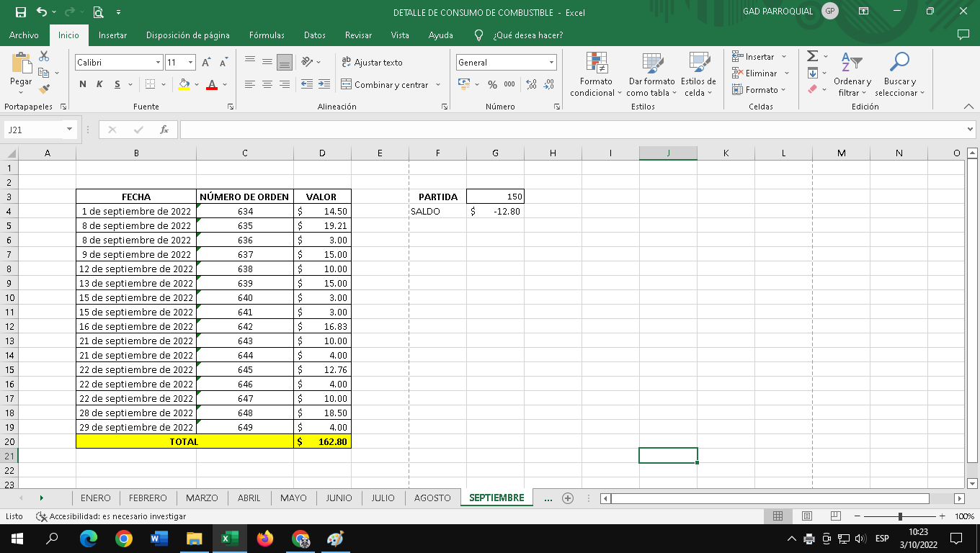
Task: Open Ordenar y filtrar tool
Action: click(x=852, y=75)
